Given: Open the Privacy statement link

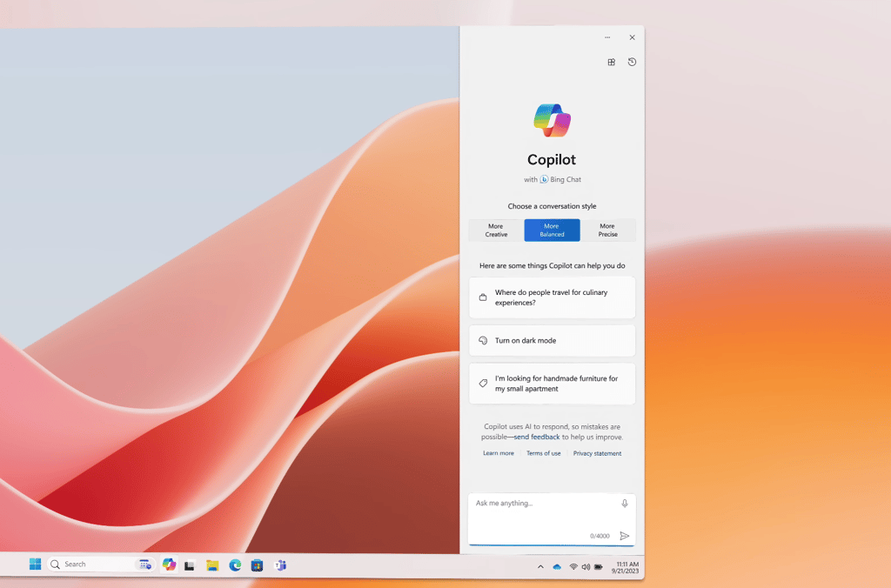Looking at the screenshot, I should (597, 453).
